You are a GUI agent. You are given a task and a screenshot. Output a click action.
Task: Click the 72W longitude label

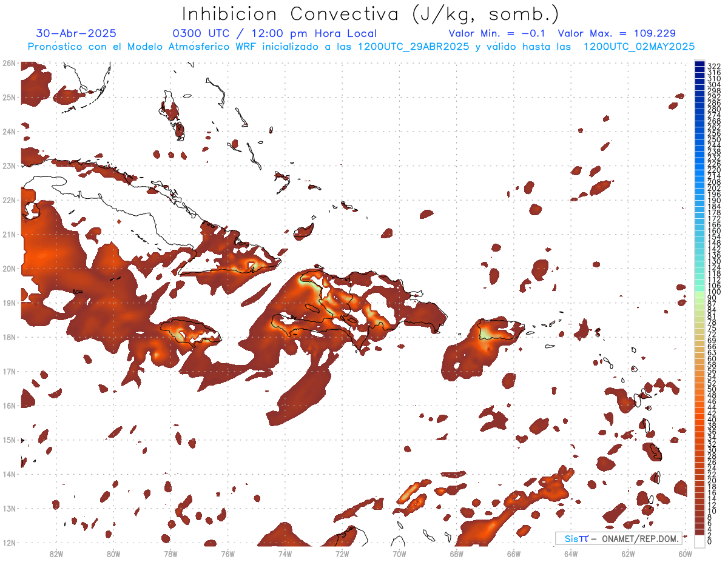(x=342, y=554)
